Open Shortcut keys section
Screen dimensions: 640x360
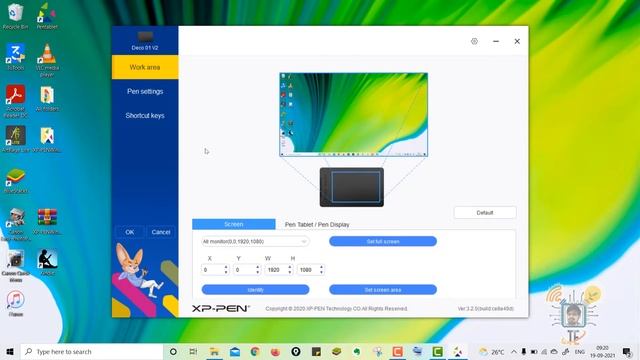coord(145,116)
